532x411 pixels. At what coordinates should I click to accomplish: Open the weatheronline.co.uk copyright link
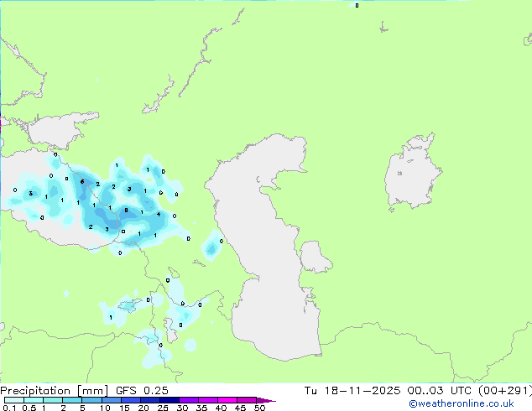[x=461, y=403]
